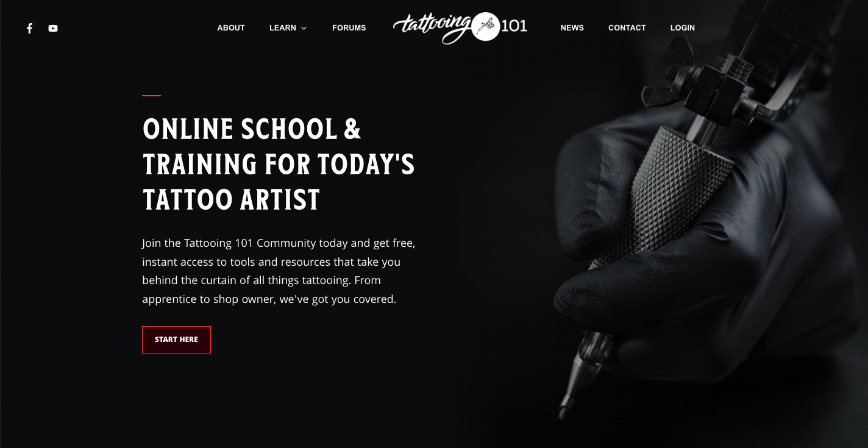Viewport: 868px width, 448px height.
Task: Open the Facebook page icon
Action: (29, 28)
